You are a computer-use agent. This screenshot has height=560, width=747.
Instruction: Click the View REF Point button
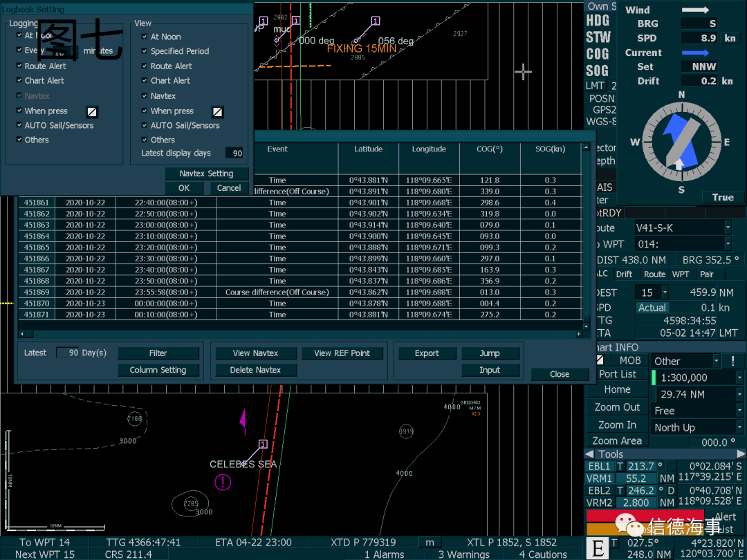click(x=342, y=353)
